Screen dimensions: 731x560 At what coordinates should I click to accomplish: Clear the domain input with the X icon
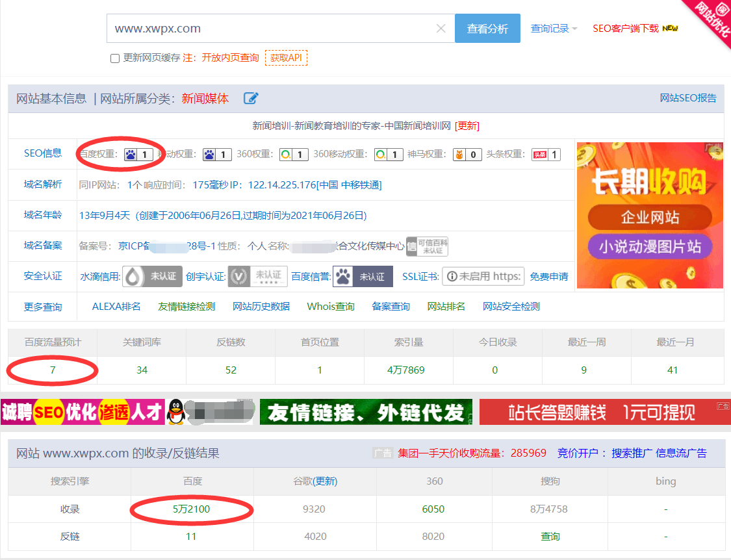pyautogui.click(x=441, y=29)
